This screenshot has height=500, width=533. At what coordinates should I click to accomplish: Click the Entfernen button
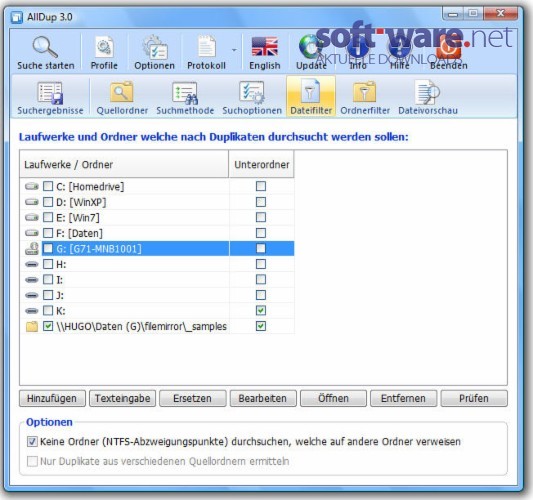tap(403, 398)
